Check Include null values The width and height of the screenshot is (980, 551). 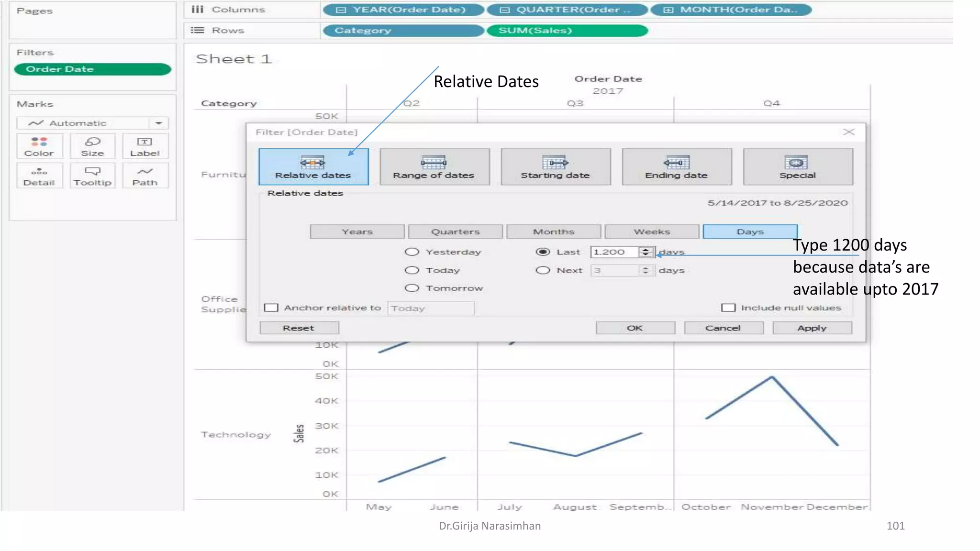point(728,308)
